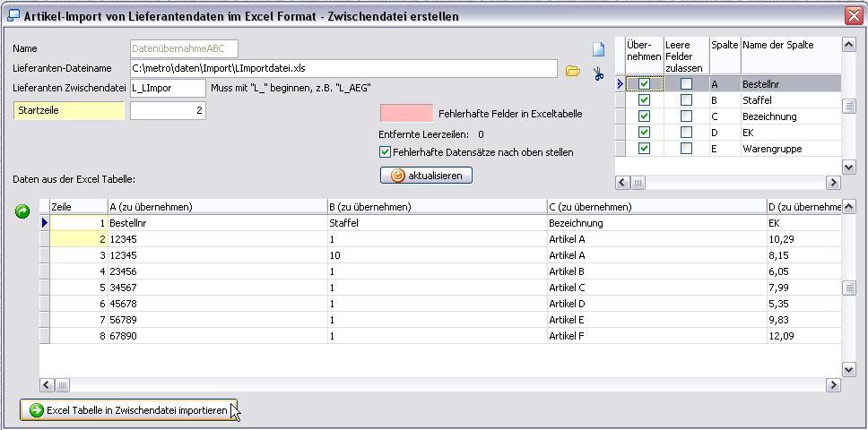
Task: Click the pink Fehlerhafte Felder color swatch
Action: click(x=406, y=114)
